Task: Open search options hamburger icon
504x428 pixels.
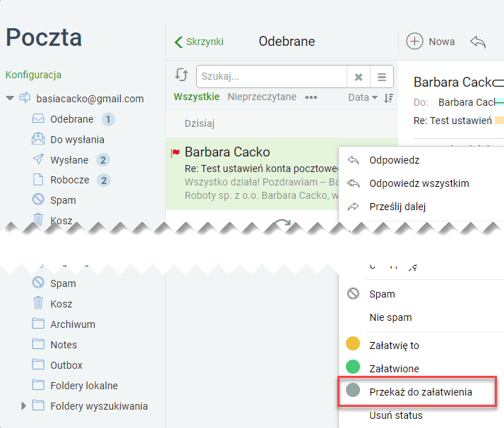Action: tap(382, 77)
